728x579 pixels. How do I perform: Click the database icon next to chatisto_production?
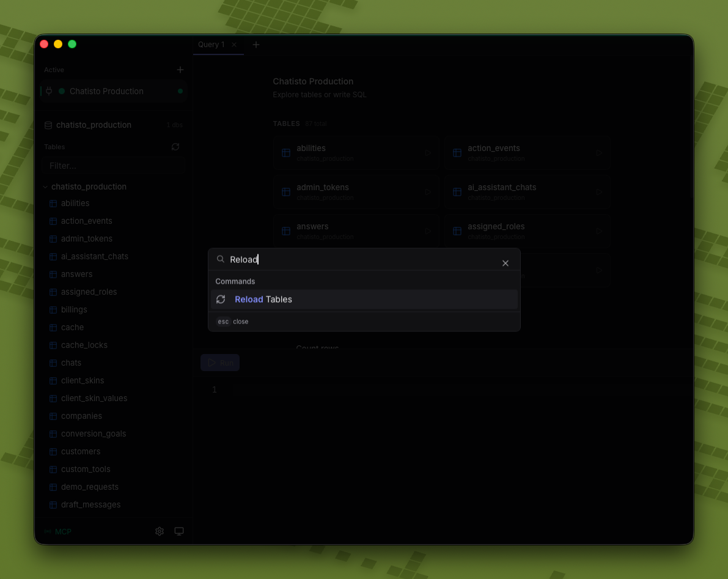[x=48, y=125]
